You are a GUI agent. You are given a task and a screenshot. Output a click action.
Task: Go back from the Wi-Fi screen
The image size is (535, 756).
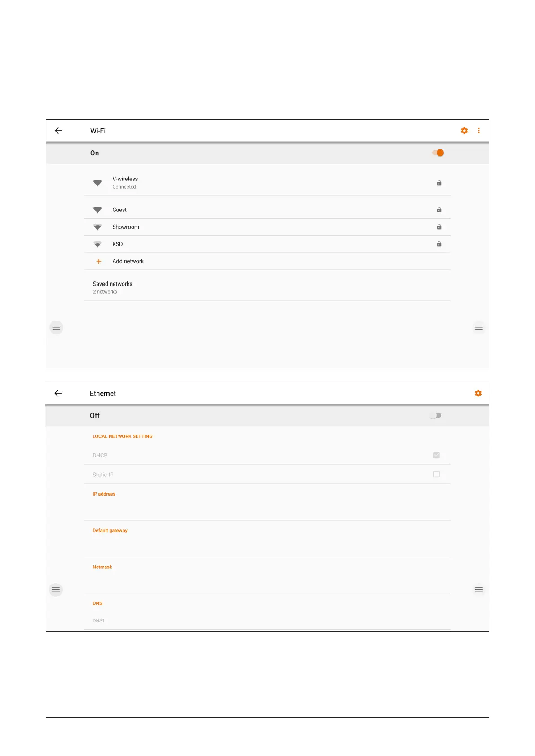coord(58,131)
